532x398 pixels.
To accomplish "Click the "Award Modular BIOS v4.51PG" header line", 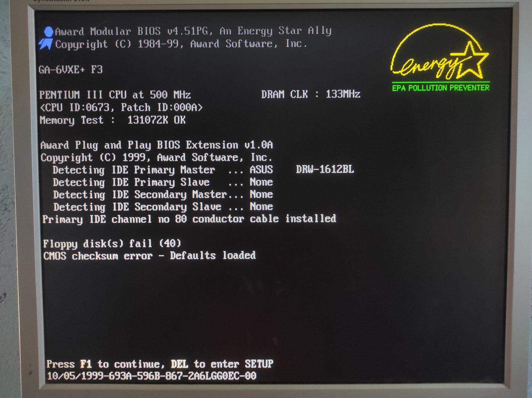I will [193, 31].
